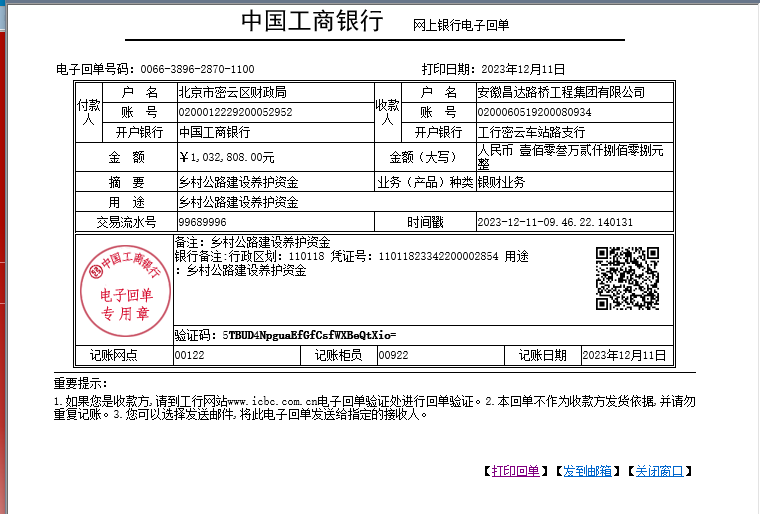
Task: Click the amount ¥1,032,808.00元
Action: 226,157
